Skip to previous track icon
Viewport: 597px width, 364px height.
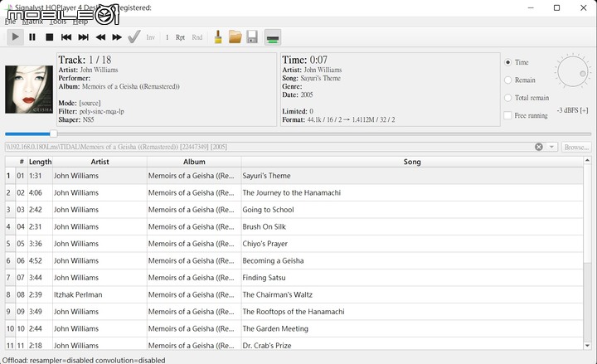coord(66,37)
